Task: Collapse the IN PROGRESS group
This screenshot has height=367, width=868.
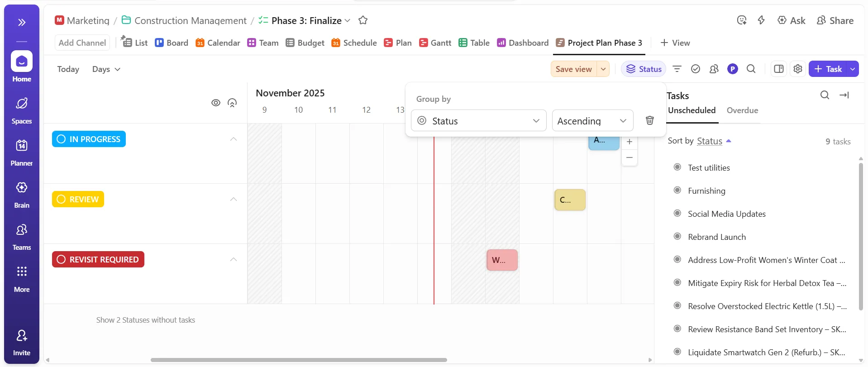Action: 234,139
